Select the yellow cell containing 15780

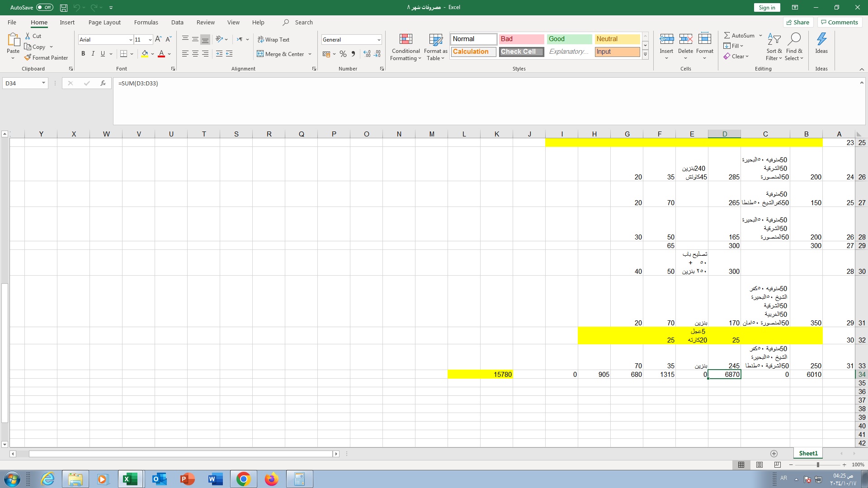[x=496, y=374]
